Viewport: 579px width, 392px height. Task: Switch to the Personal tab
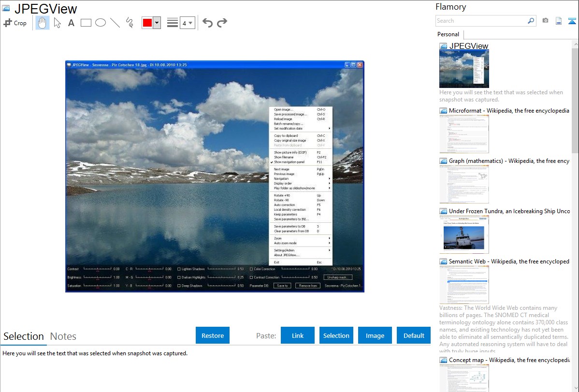(449, 34)
